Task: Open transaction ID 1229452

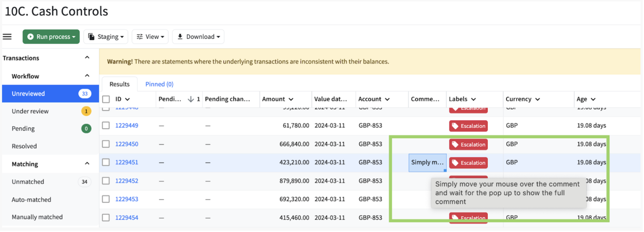Action: point(127,180)
